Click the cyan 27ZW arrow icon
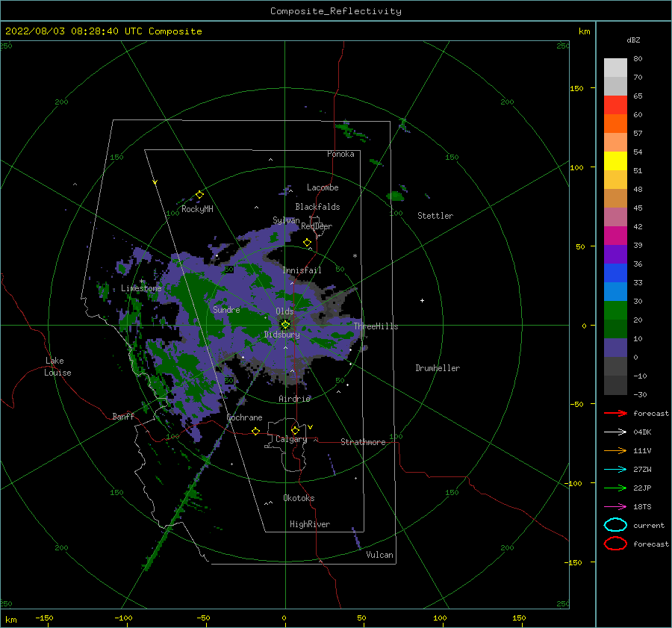Image resolution: width=672 pixels, height=628 pixels. click(615, 470)
